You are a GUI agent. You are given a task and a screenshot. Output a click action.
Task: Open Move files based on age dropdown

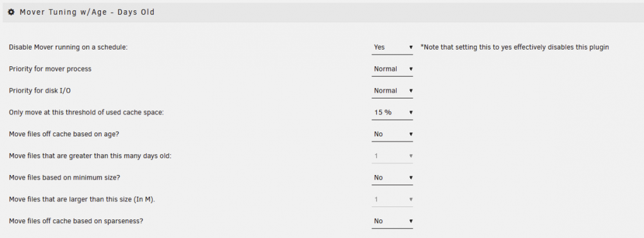click(392, 134)
